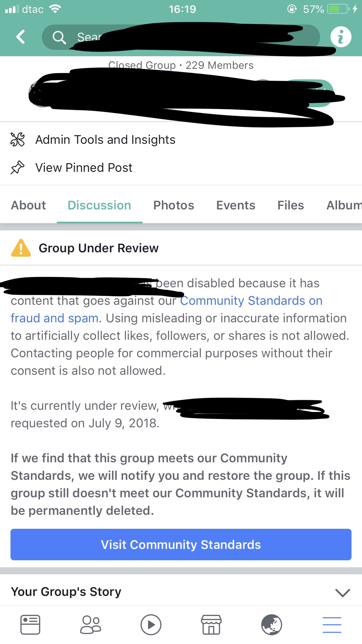The height and width of the screenshot is (644, 362).
Task: Open View Pinned Post
Action: 84,168
